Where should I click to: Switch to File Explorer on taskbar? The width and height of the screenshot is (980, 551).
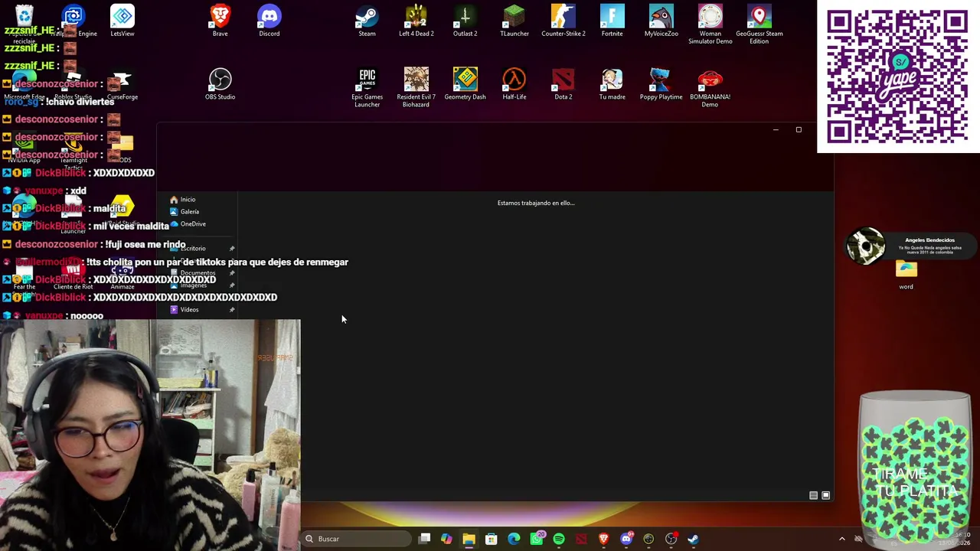point(469,539)
